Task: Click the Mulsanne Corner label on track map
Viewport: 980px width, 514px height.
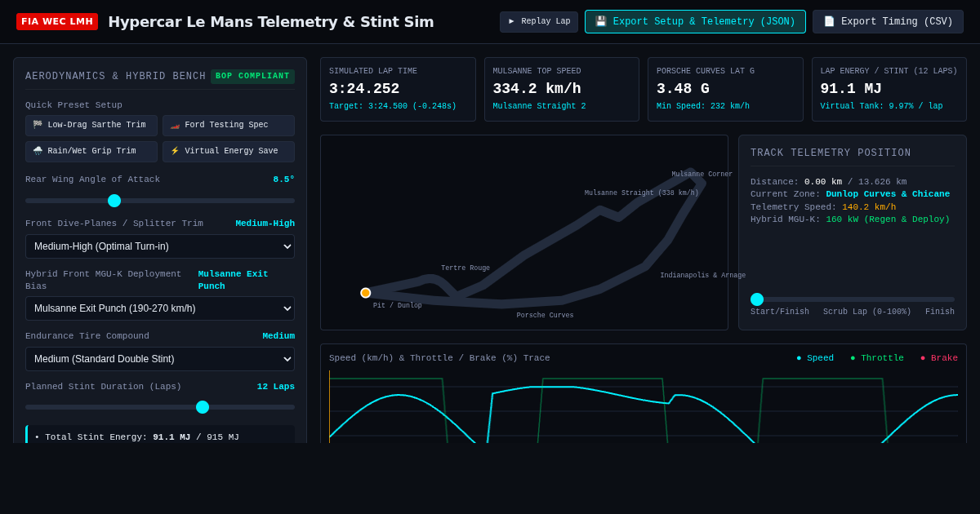Action: (x=702, y=175)
